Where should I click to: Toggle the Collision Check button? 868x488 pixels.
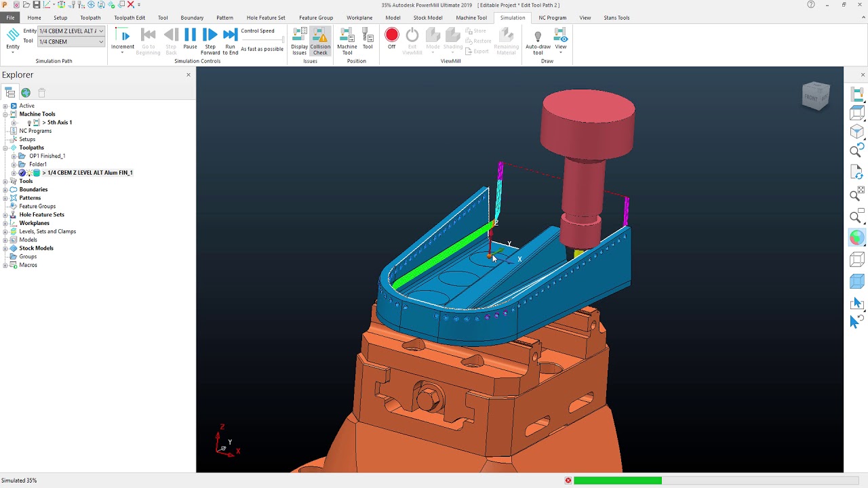320,41
